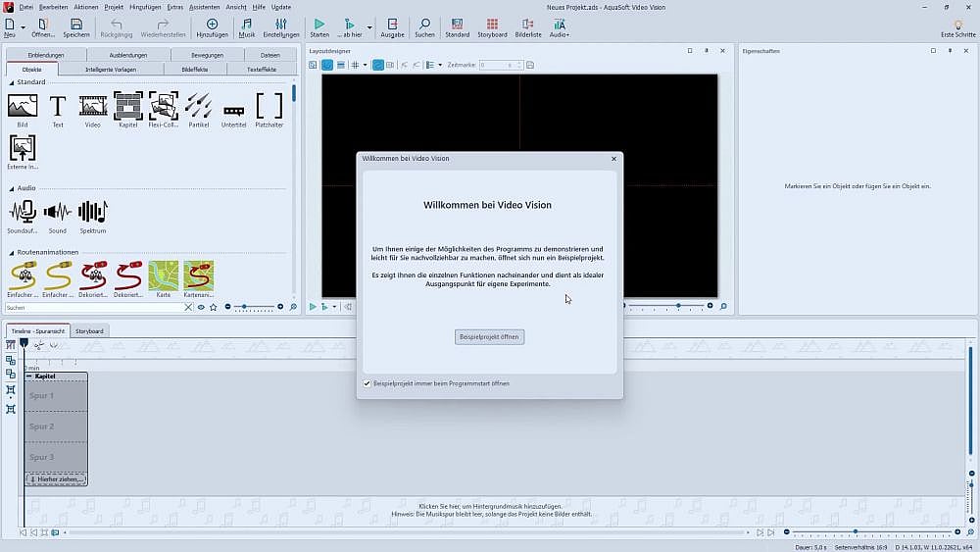Screen dimensions: 980x552
Task: Click in the Suchen search field
Action: pyautogui.click(x=93, y=308)
